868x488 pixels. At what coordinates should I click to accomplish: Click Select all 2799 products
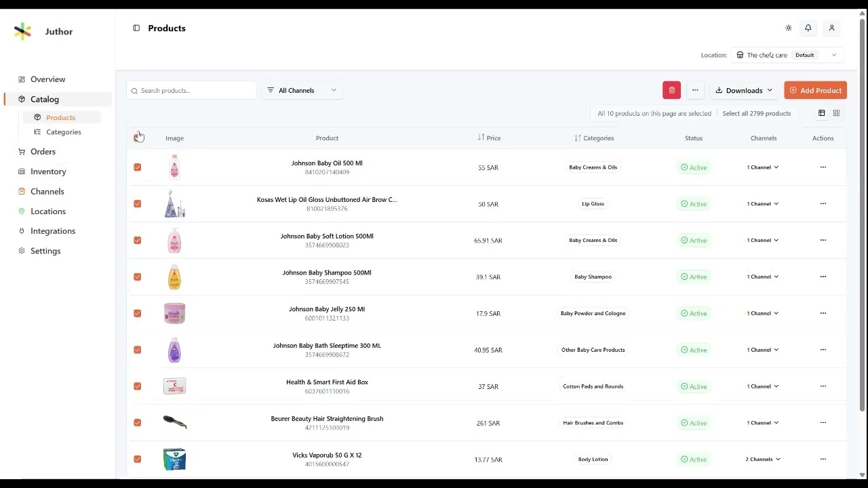(757, 113)
